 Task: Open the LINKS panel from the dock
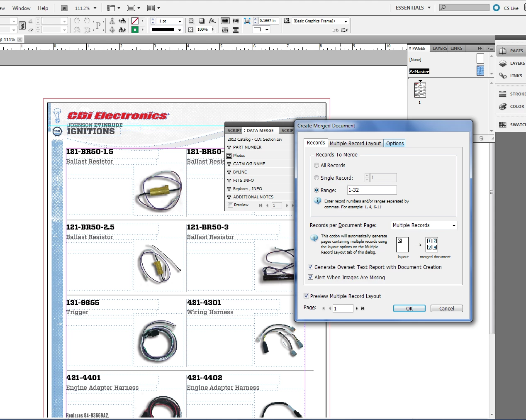point(511,76)
